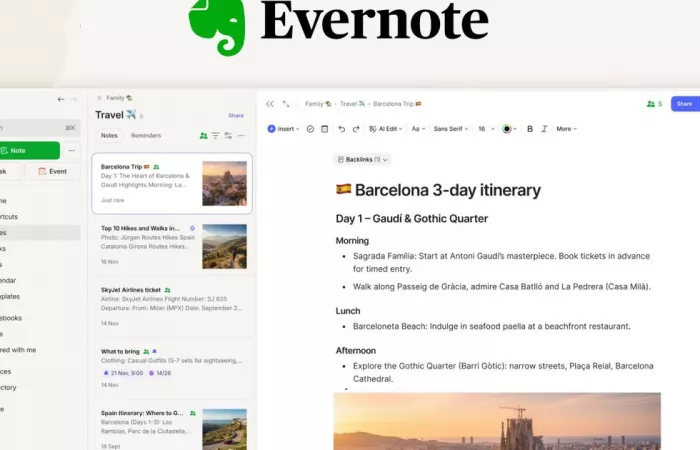This screenshot has width=700, height=450.
Task: Open the font size 16 dropdown
Action: coord(486,129)
